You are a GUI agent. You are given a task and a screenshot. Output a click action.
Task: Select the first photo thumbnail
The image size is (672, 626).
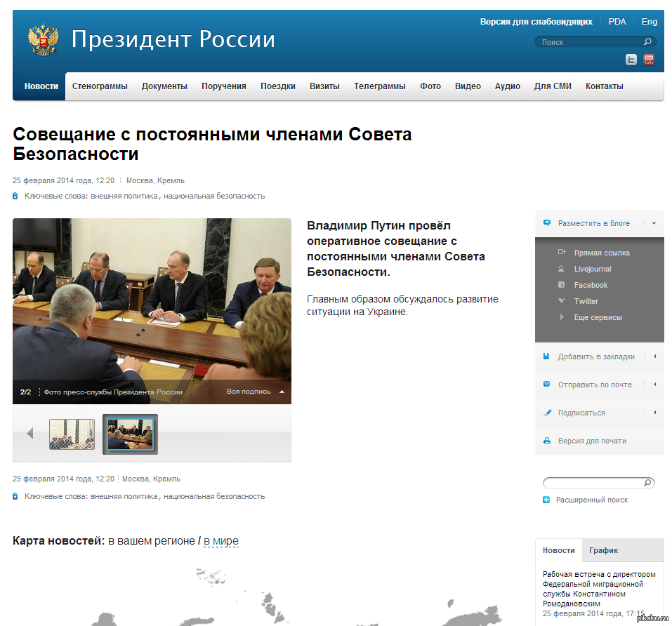click(72, 434)
